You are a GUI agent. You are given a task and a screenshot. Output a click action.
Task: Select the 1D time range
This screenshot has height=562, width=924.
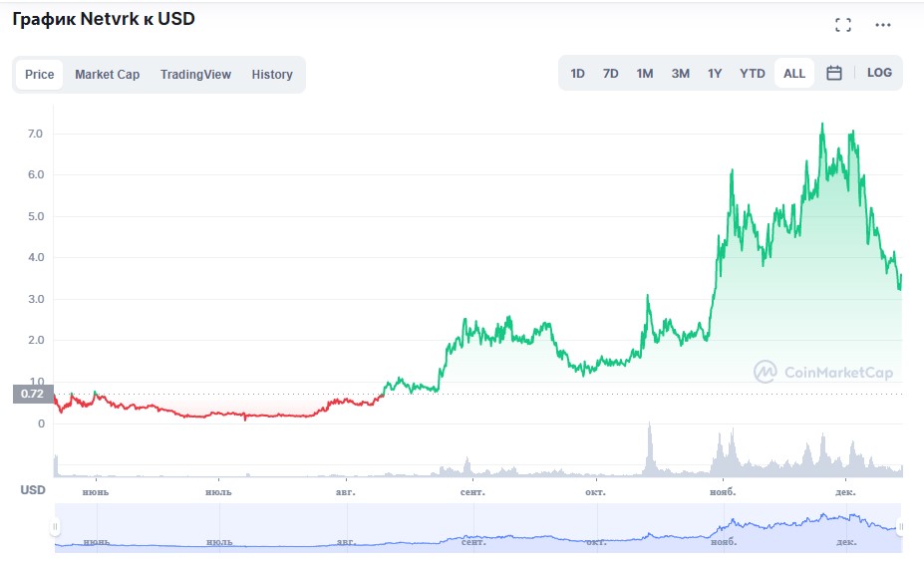click(578, 74)
